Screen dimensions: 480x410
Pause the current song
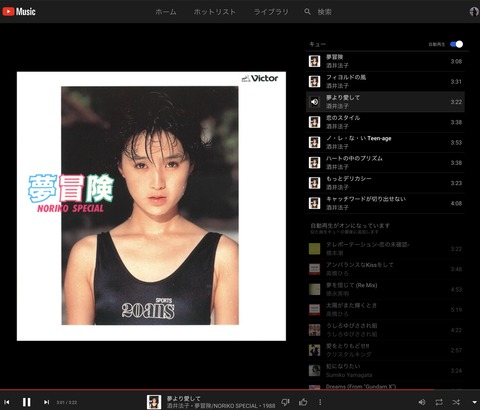27,402
